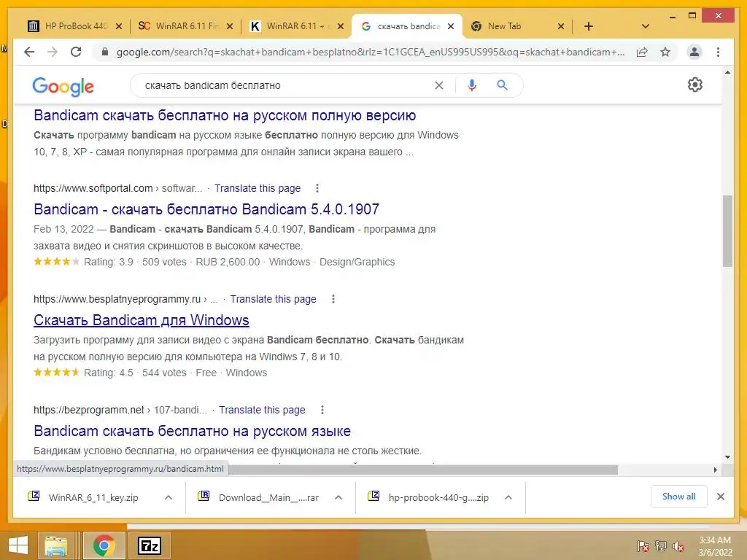The image size is (747, 560).
Task: Click softportal.com URL breadcrumb
Action: 117,188
